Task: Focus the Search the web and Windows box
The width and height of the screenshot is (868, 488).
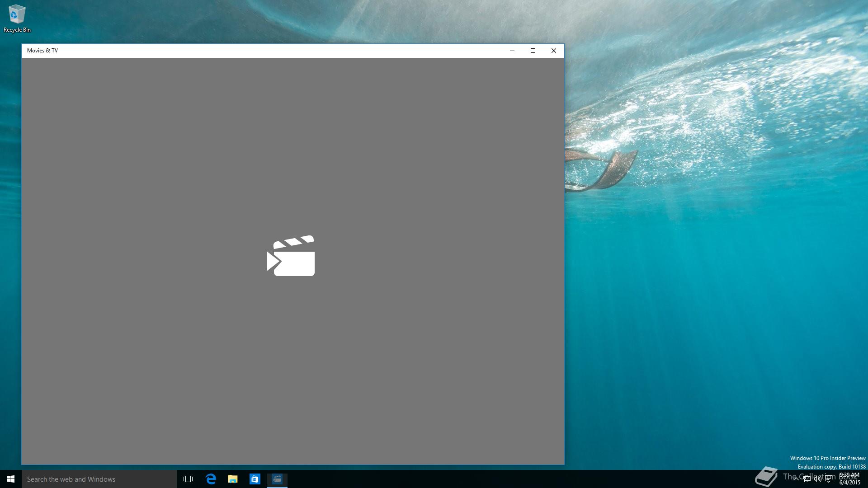Action: 99,479
